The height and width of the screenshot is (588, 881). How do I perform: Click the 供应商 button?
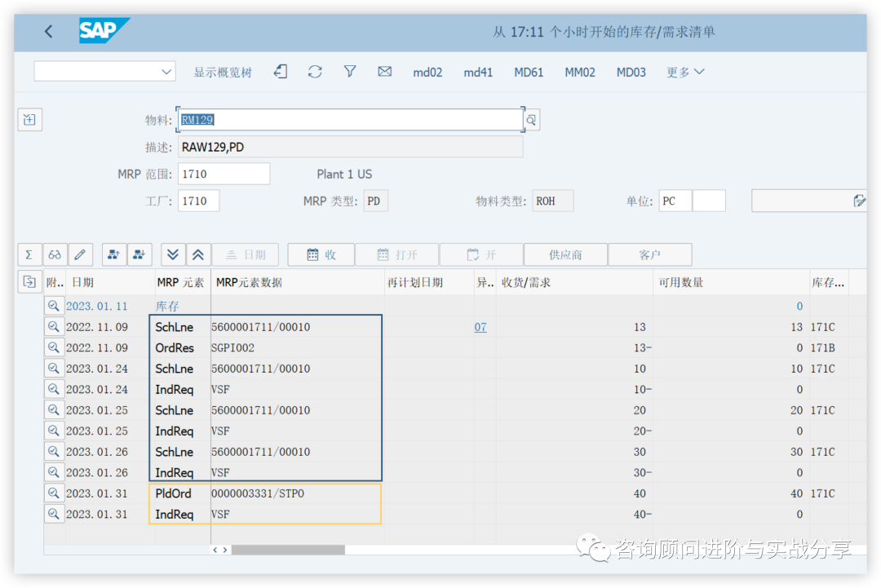[x=565, y=254]
